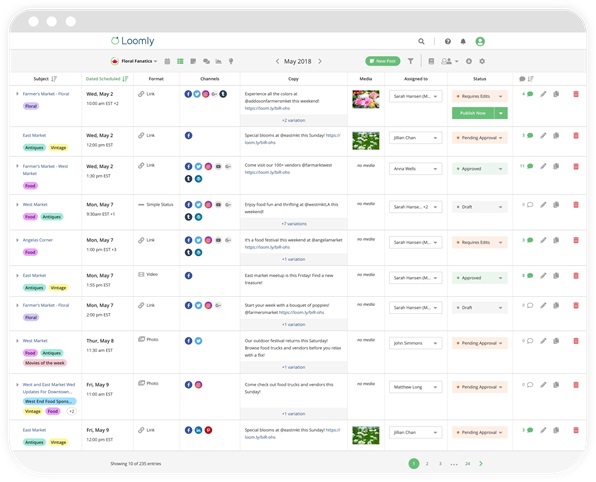Open the notifications bell
This screenshot has height=482, width=596.
[463, 41]
